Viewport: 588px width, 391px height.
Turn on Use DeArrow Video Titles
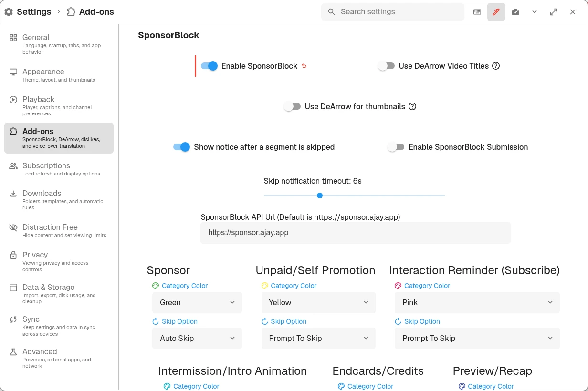tap(387, 66)
